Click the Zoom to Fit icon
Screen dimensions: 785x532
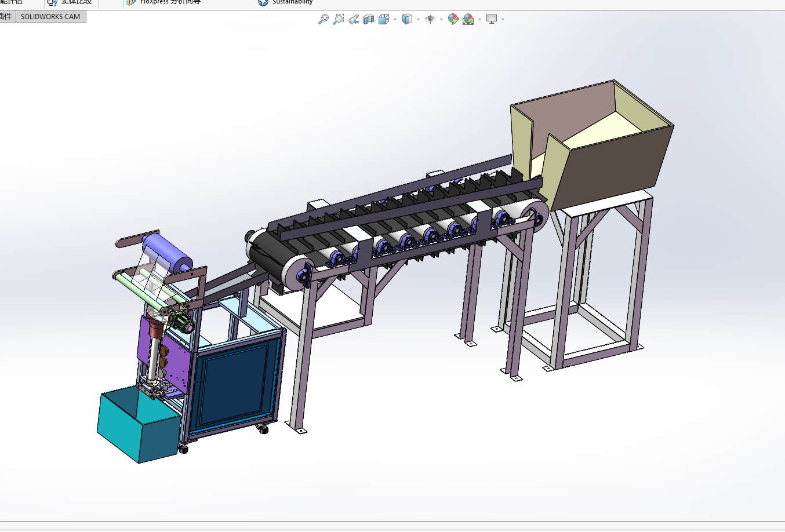pos(324,19)
